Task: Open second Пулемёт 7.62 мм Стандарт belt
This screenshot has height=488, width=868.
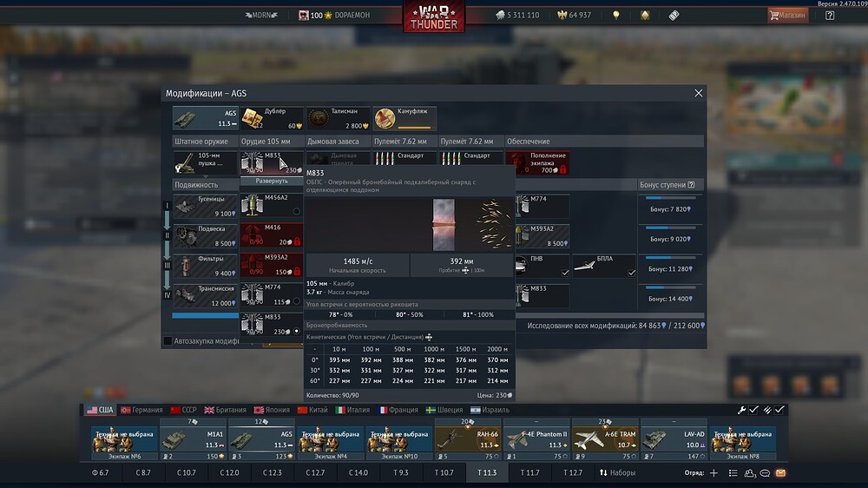Action: (x=471, y=159)
